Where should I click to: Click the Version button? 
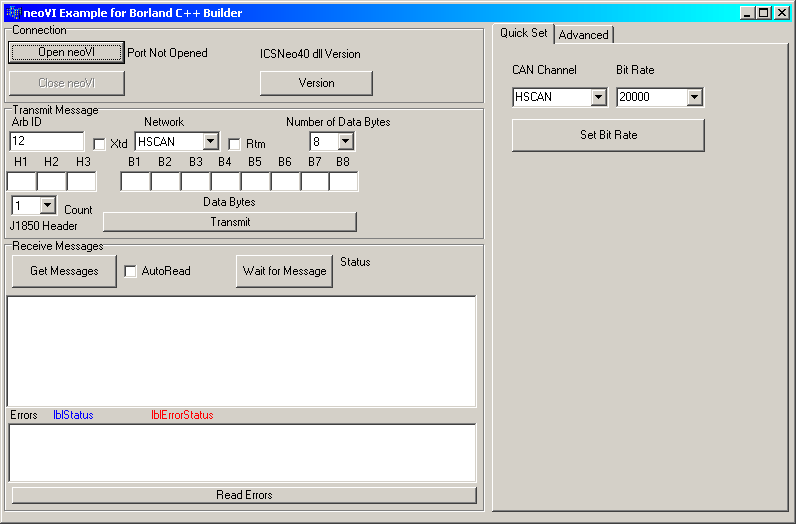click(x=316, y=83)
